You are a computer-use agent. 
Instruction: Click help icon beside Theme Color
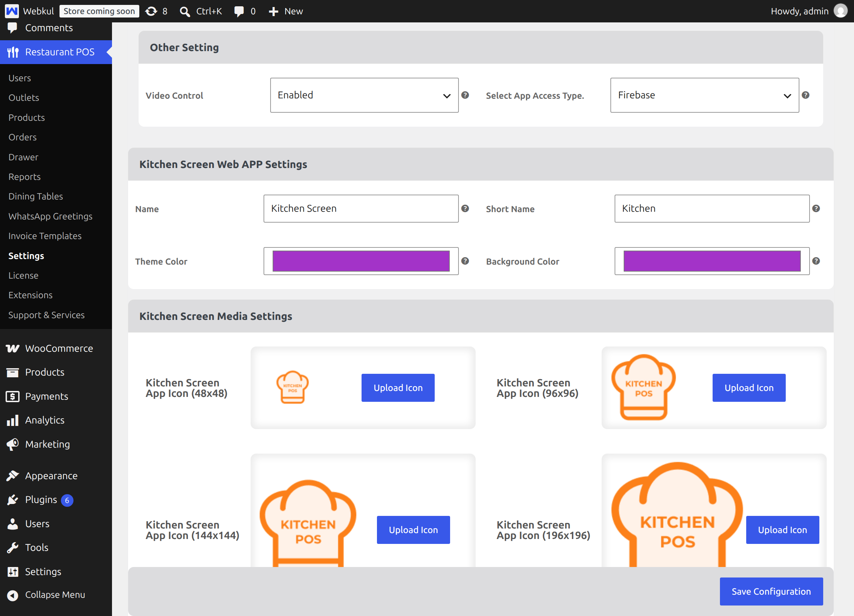tap(465, 261)
